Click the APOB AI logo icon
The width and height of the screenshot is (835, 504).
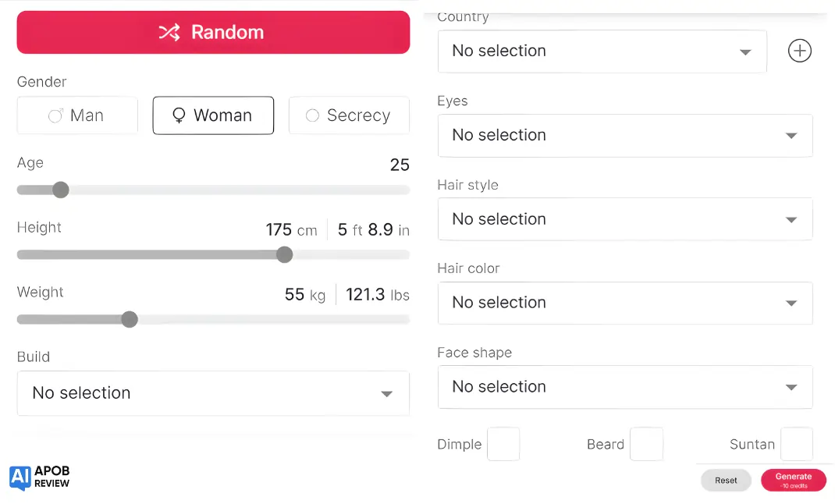pyautogui.click(x=19, y=477)
